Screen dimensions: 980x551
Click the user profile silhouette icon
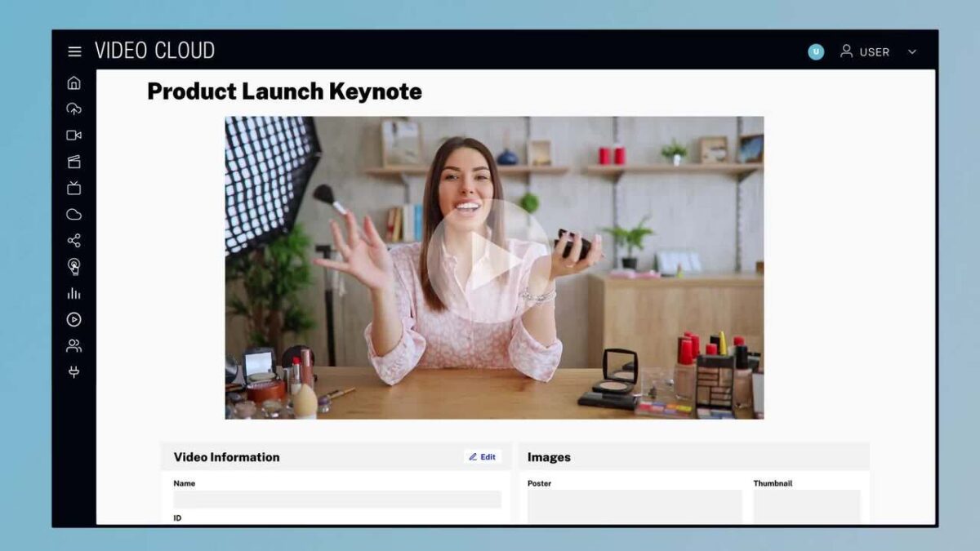point(847,51)
